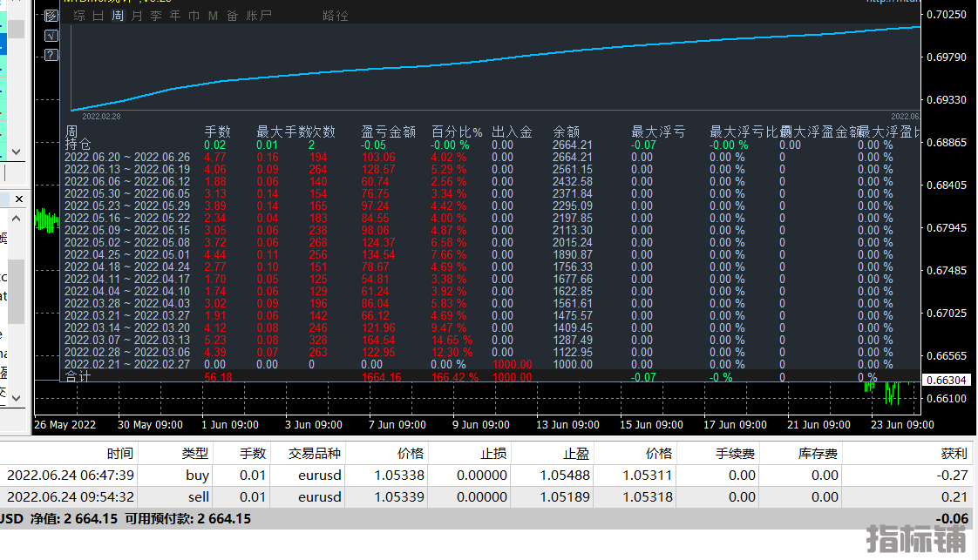Select the sell order at 2022.06.24 09:54:32
This screenshot has height=560, width=978.
486,497
